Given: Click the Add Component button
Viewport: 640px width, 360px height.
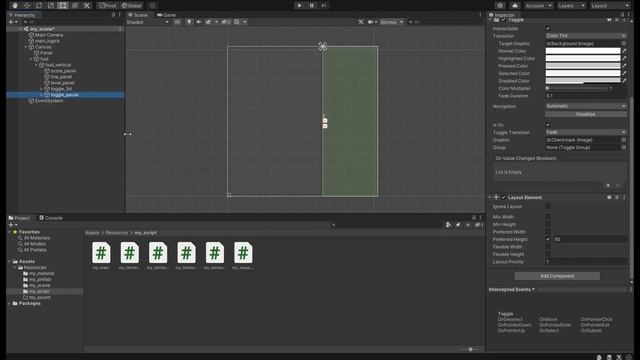Looking at the screenshot, I should (x=557, y=276).
